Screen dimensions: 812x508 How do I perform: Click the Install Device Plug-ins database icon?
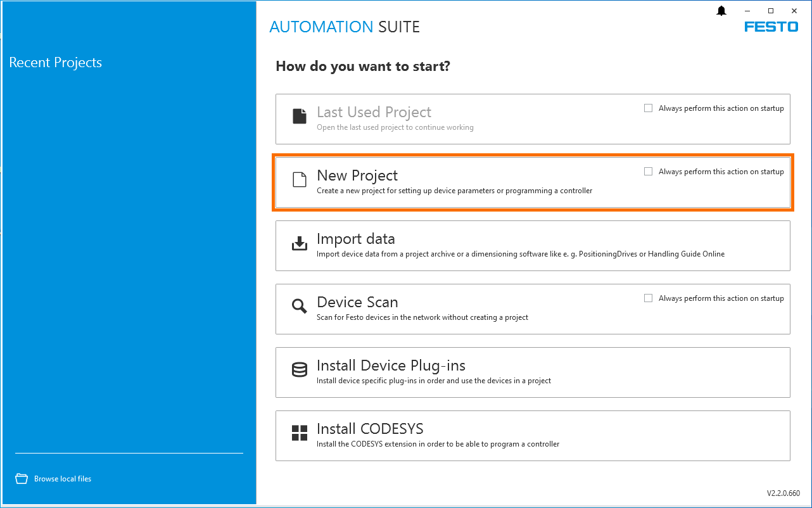click(299, 370)
